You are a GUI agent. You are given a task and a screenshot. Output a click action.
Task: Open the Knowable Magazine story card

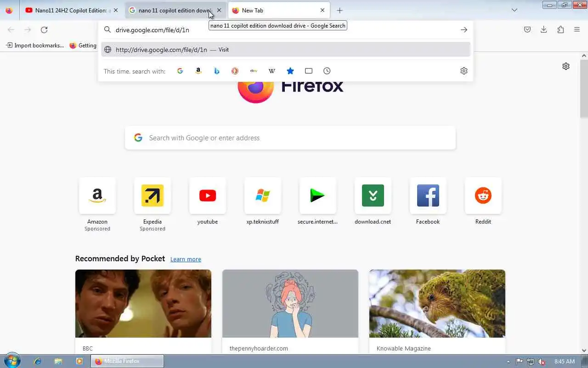pyautogui.click(x=437, y=311)
